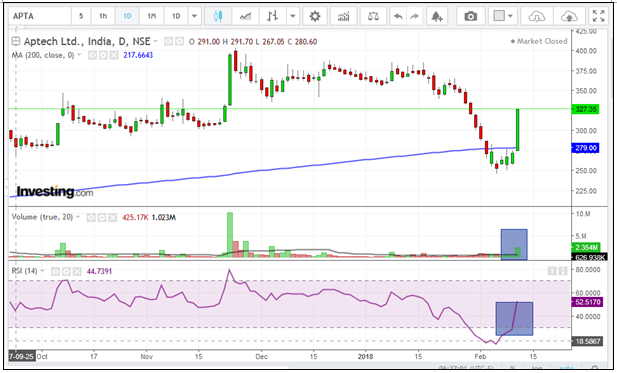Image resolution: width=617 pixels, height=373 pixels.
Task: Click the 7-09-25 date marker on time axis
Action: tap(22, 356)
